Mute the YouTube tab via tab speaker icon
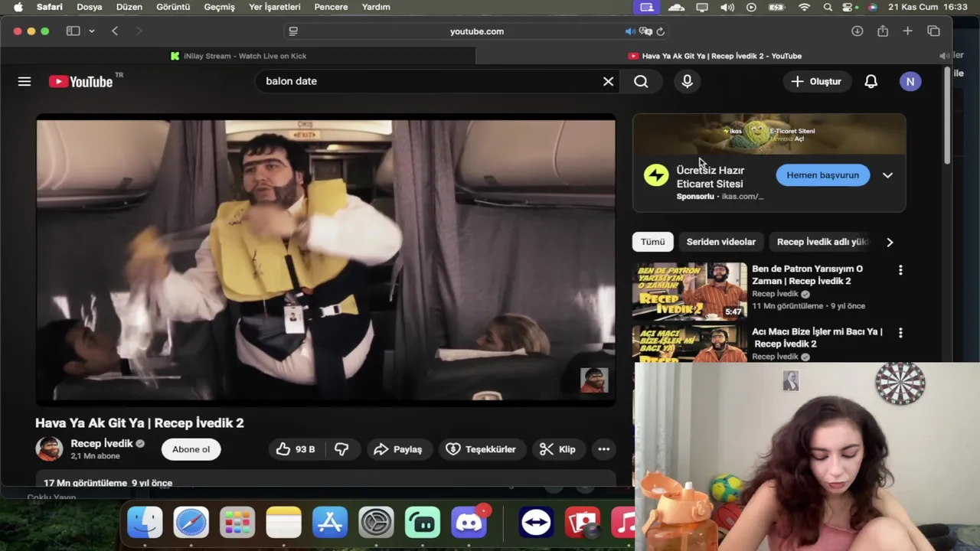The width and height of the screenshot is (980, 551). coord(943,56)
